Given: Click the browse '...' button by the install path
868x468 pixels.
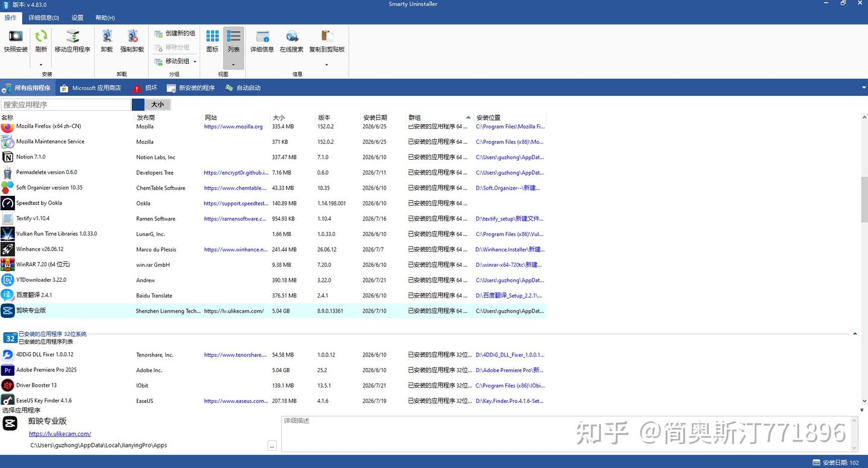Looking at the screenshot, I should coord(272,446).
